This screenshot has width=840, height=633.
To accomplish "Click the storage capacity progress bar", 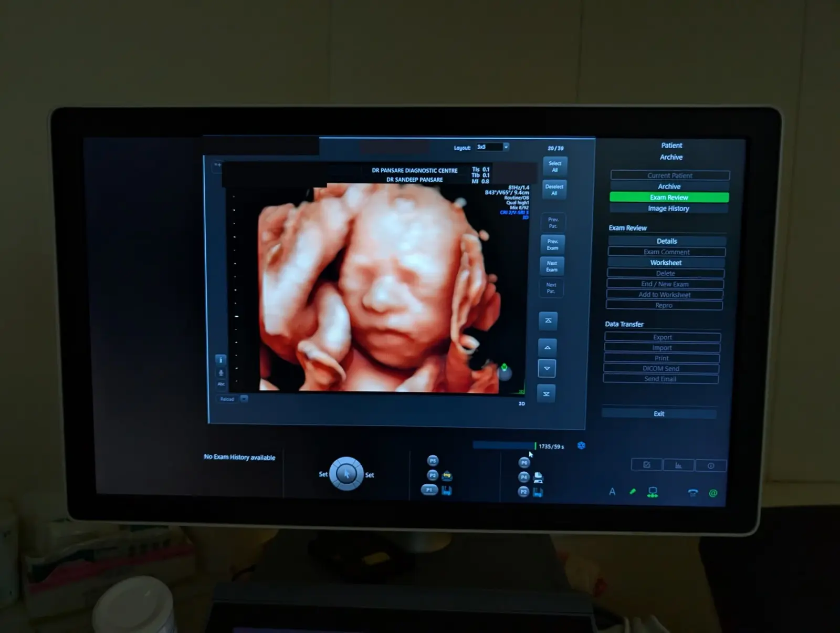I will point(504,446).
